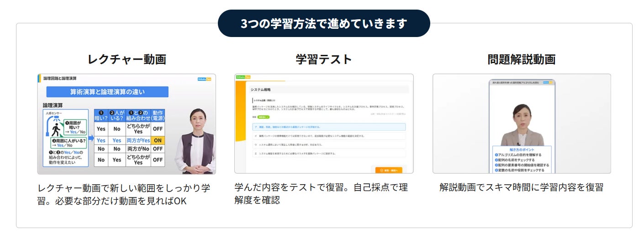Click the 解き方のポイント box in video
The width and height of the screenshot is (644, 234).
pyautogui.click(x=522, y=160)
